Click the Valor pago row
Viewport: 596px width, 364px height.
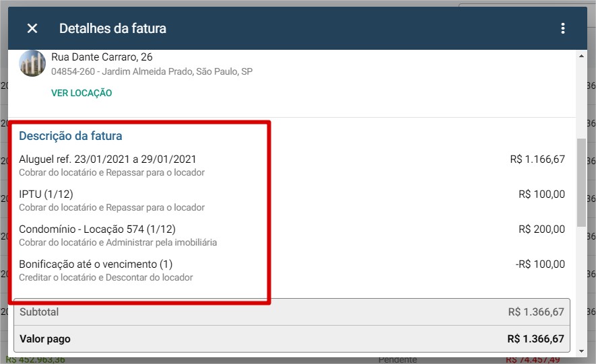(x=292, y=338)
